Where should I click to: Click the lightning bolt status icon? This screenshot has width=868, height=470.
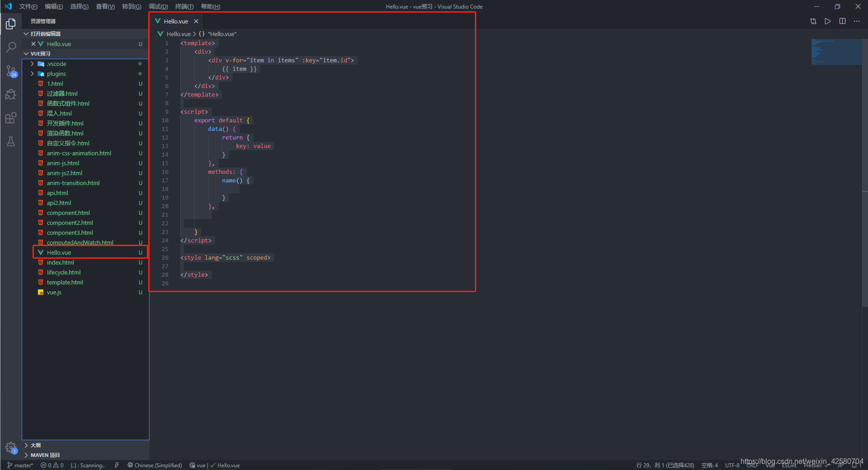point(117,465)
